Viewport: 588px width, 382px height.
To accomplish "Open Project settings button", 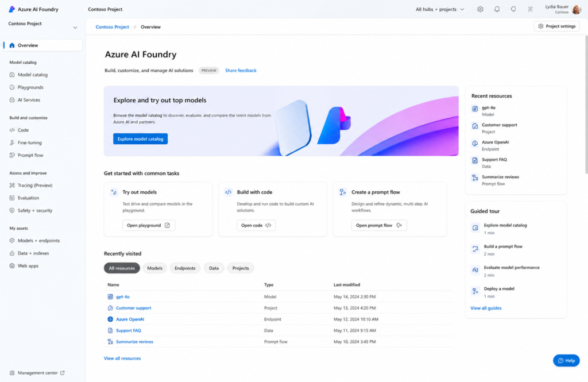I will pos(557,26).
